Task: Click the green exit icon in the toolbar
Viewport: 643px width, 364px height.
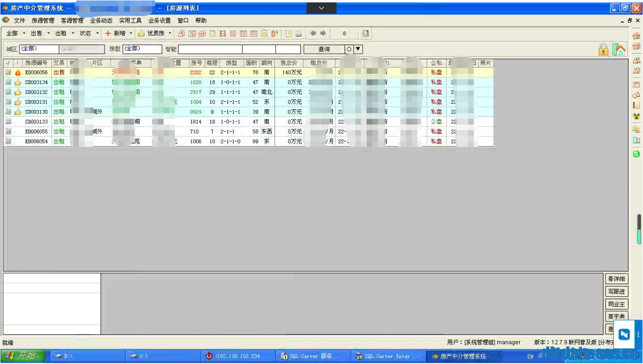Action: pyautogui.click(x=366, y=33)
